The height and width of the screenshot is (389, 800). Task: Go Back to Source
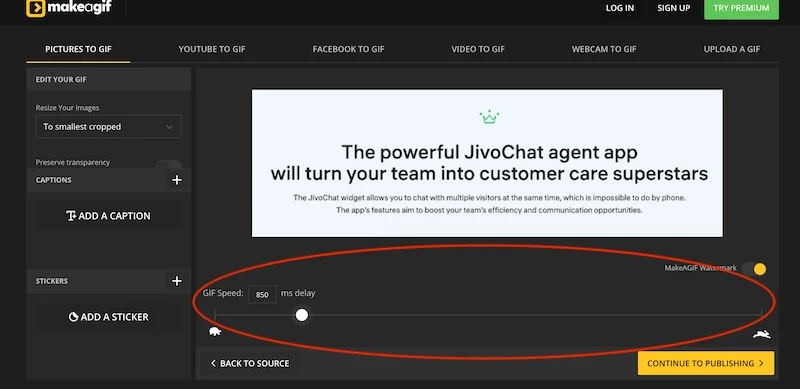[x=250, y=363]
